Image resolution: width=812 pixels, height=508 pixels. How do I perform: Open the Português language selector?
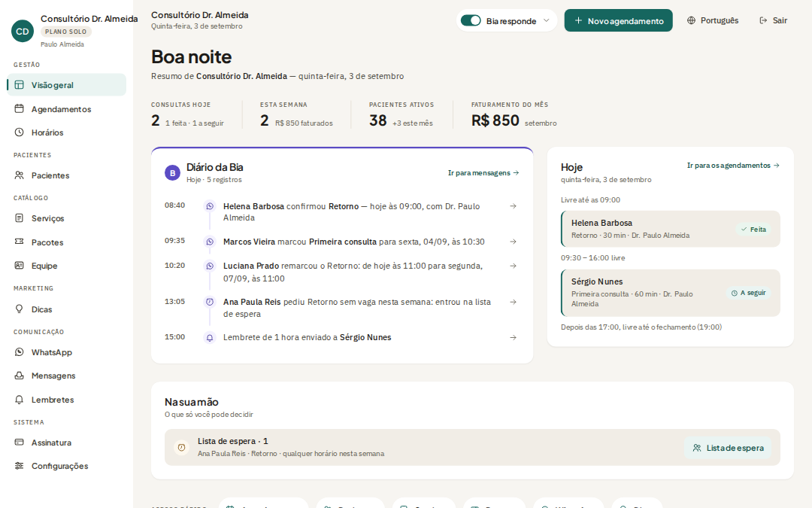click(x=713, y=20)
